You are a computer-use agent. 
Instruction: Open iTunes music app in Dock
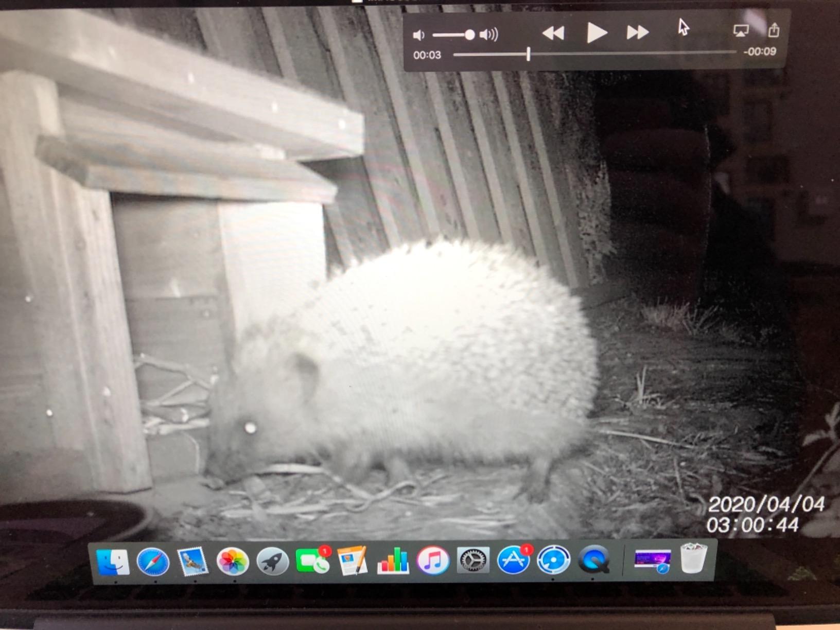(x=433, y=560)
